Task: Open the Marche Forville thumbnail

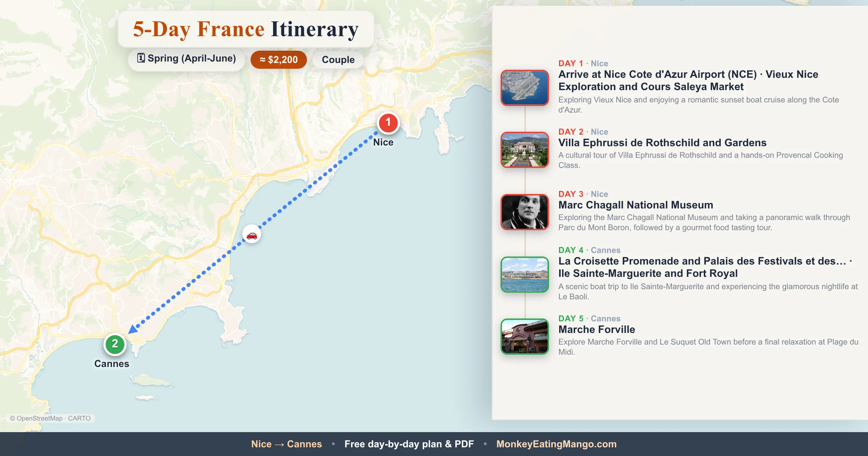Action: 525,337
